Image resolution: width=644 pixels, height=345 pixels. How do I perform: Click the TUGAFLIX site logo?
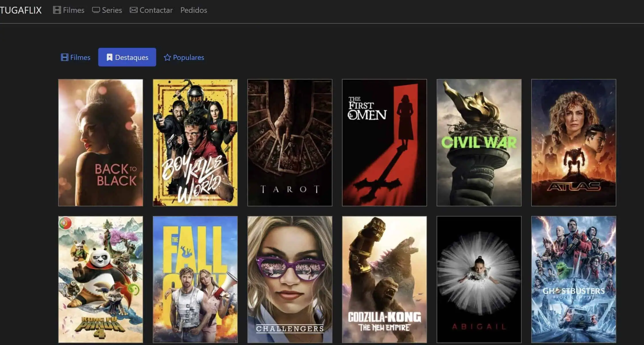point(21,10)
